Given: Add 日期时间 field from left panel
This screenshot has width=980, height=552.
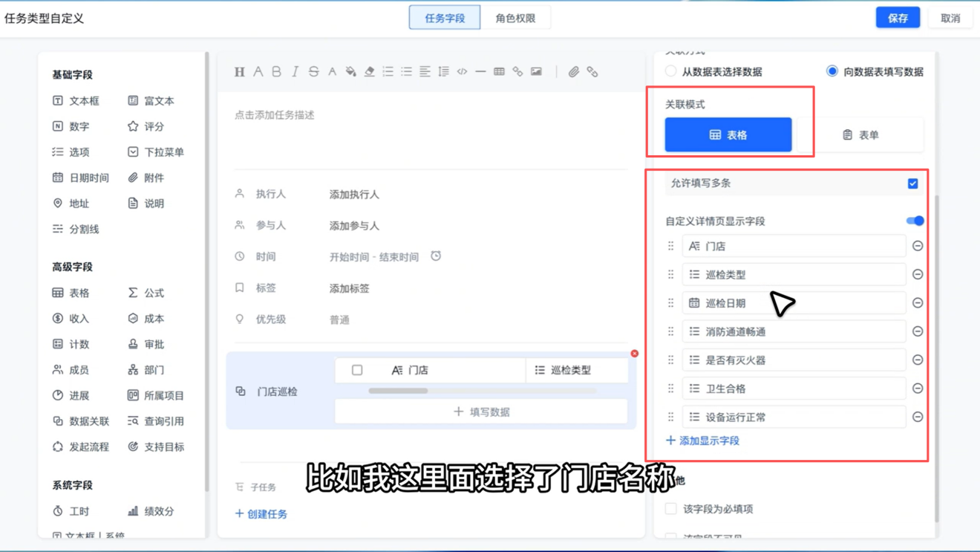Looking at the screenshot, I should coord(80,178).
